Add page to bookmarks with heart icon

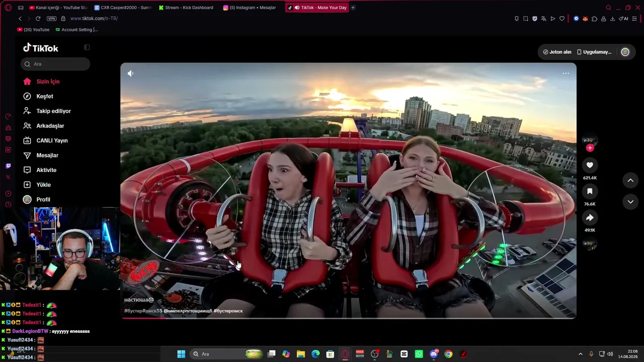click(x=561, y=19)
